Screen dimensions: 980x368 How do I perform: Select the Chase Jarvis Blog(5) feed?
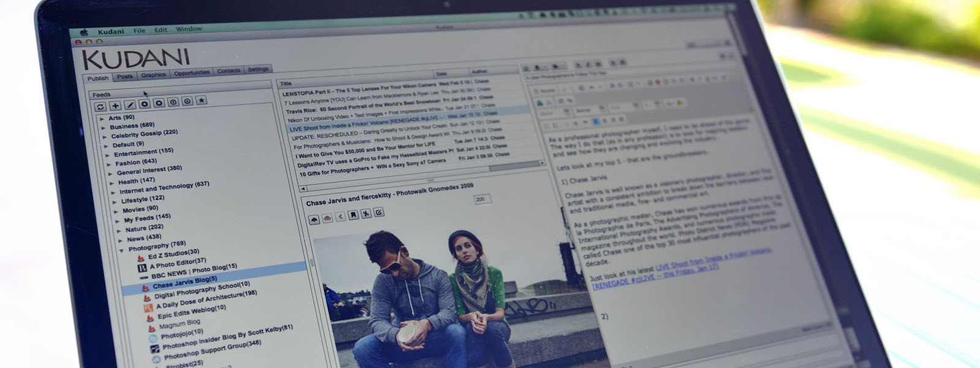tap(185, 283)
